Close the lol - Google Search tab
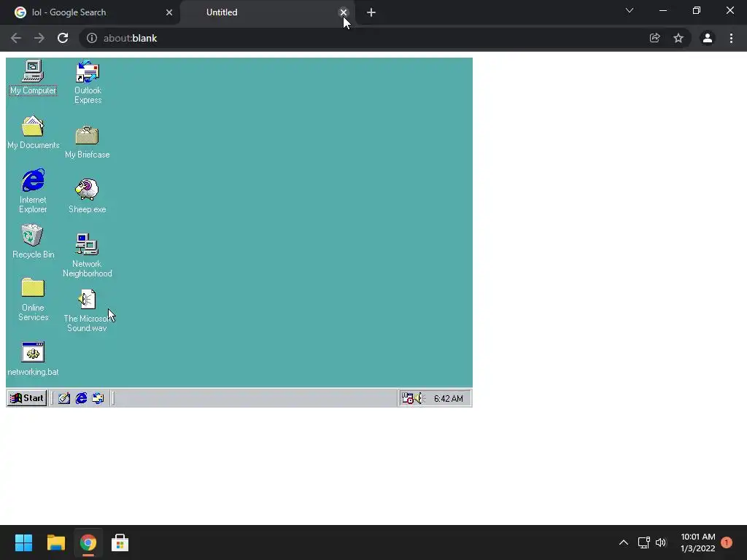Image resolution: width=747 pixels, height=560 pixels. 169,12
